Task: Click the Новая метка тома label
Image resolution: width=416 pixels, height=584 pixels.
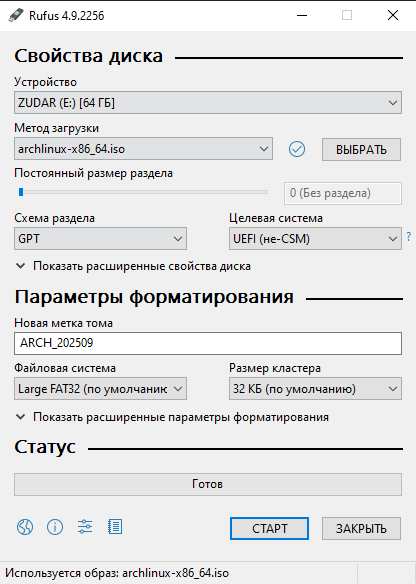Action: 63,323
